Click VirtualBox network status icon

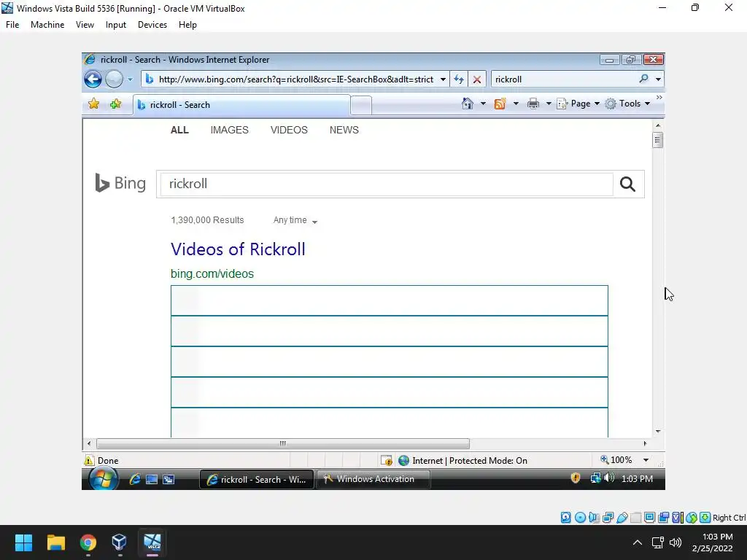tap(608, 518)
